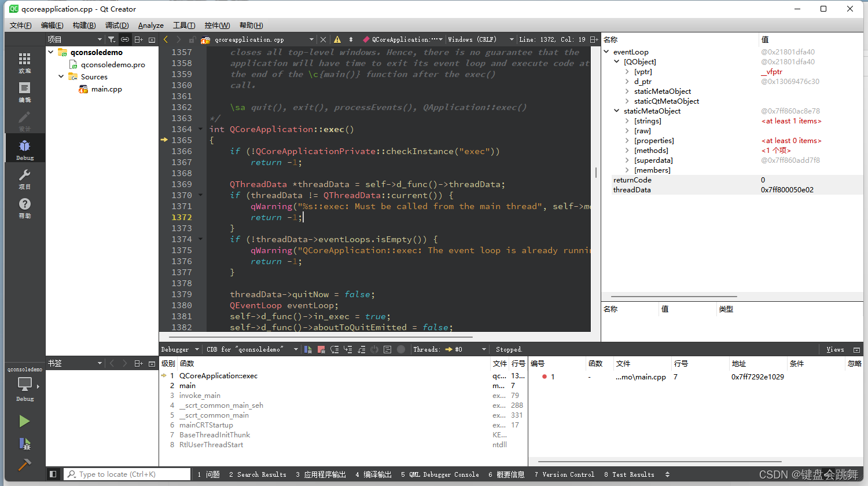Expand the d_ptr node
The height and width of the screenshot is (486, 868).
627,81
